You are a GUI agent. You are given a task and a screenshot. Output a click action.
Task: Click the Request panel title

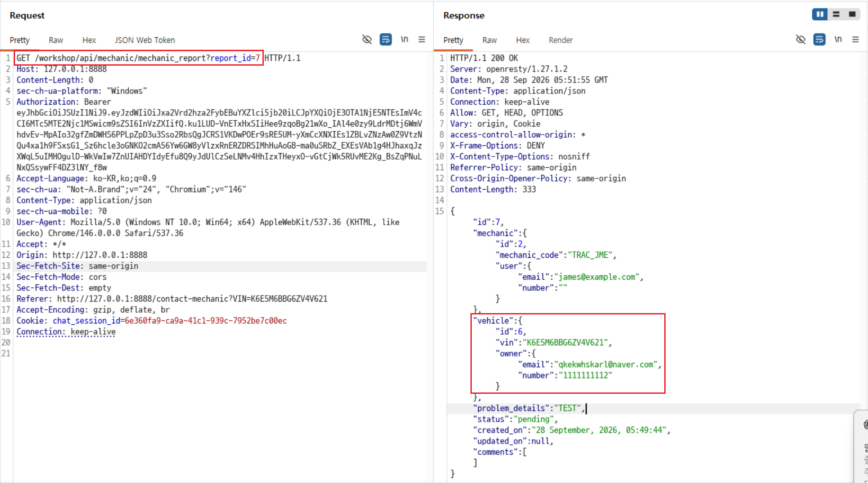[27, 15]
